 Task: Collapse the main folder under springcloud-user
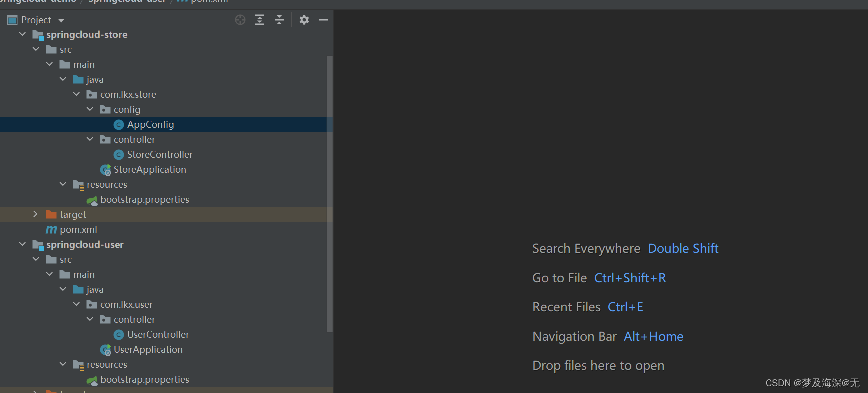(49, 274)
